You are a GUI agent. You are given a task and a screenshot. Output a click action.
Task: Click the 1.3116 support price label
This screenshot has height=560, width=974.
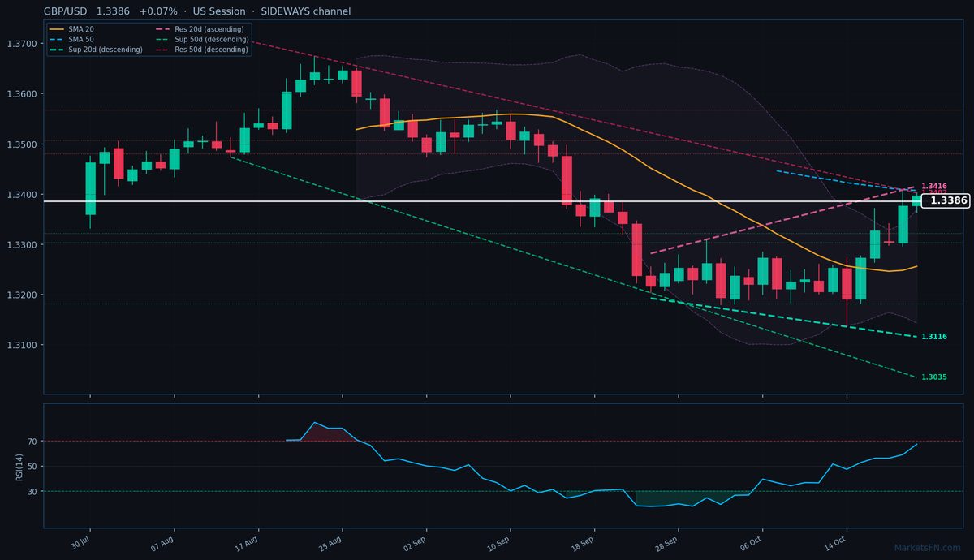tap(934, 336)
